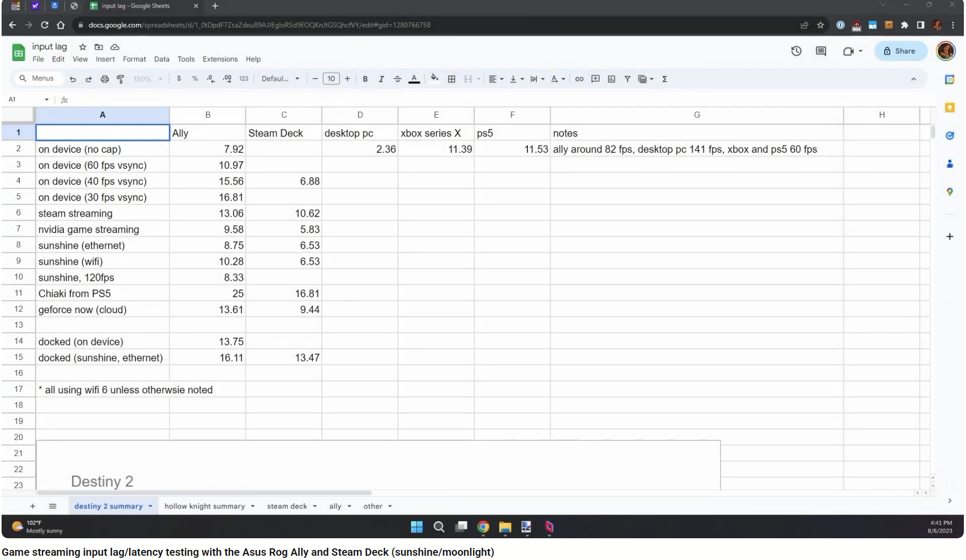
Task: Open the Format menu
Action: coord(134,59)
